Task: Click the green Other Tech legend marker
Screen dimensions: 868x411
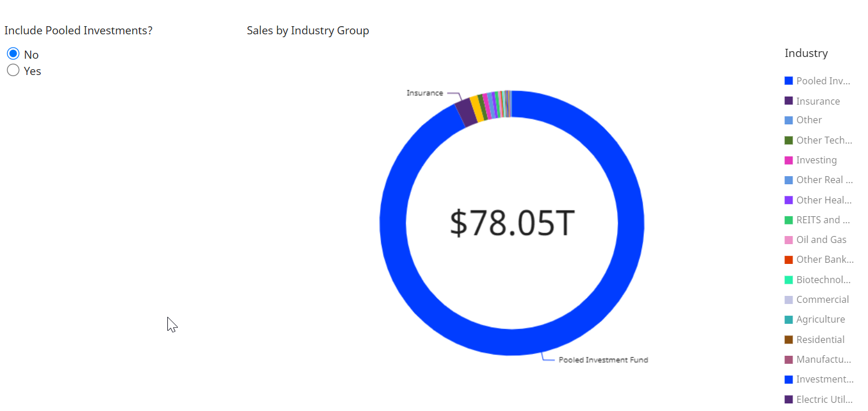Action: pyautogui.click(x=788, y=140)
